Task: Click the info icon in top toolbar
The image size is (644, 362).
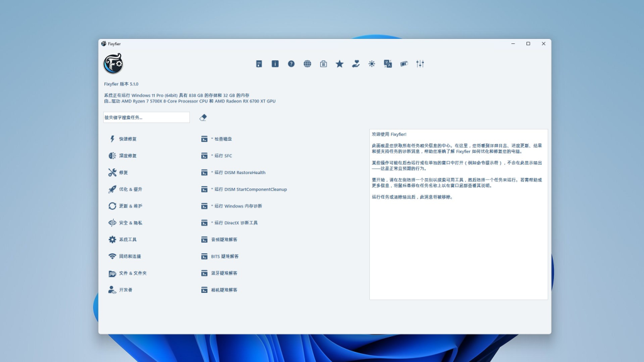Action: (275, 63)
